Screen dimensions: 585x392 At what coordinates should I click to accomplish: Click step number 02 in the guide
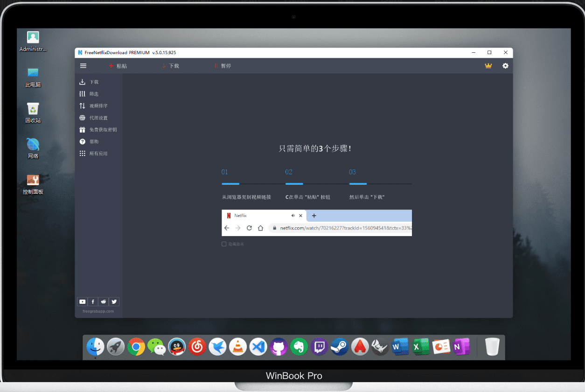point(289,172)
